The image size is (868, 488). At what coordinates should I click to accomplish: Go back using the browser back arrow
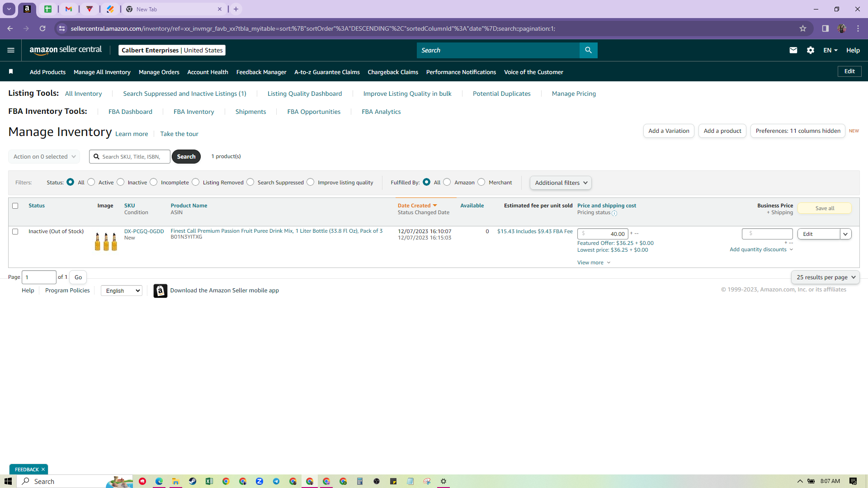coord(10,28)
